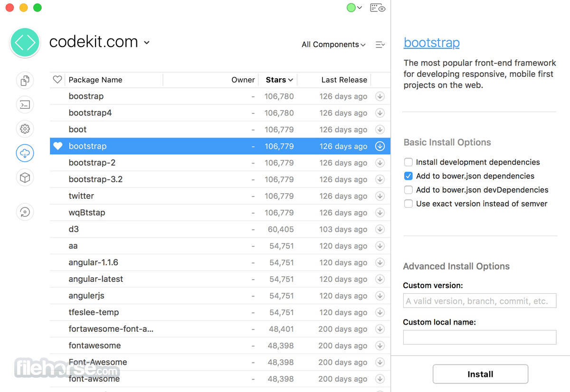Click download arrow for aa row
This screenshot has height=392, width=570.
[x=380, y=246]
